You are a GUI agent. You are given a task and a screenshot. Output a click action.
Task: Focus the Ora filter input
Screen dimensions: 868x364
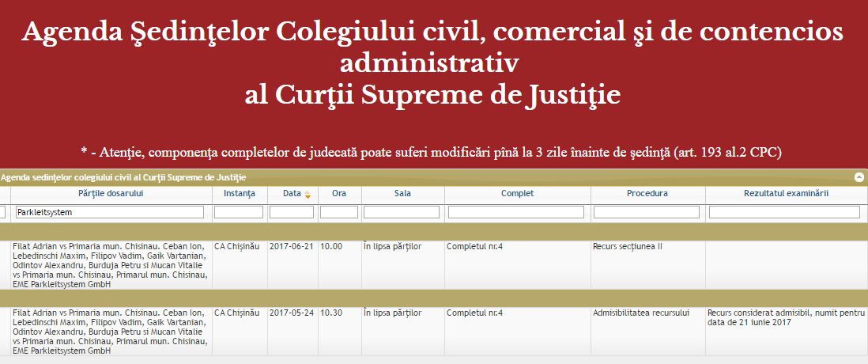pos(339,212)
